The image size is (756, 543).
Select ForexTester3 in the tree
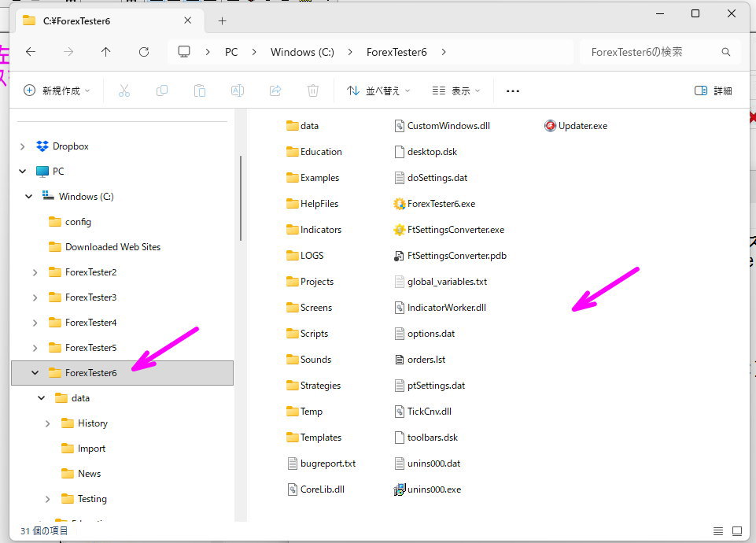(91, 297)
